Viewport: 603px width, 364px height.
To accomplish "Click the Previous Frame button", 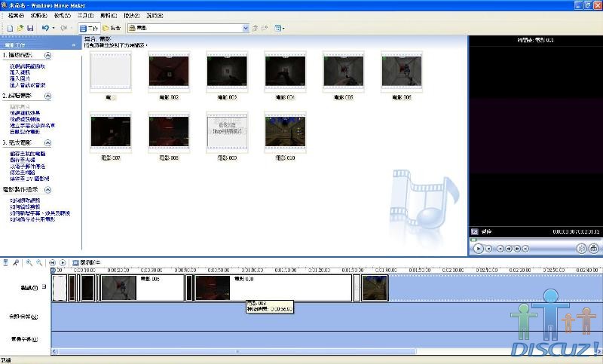I will pos(508,249).
